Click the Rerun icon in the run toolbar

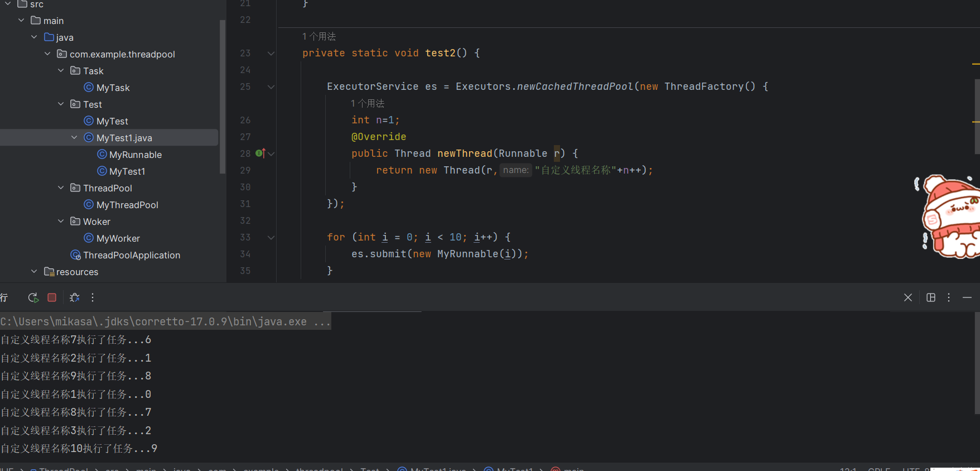pos(33,297)
